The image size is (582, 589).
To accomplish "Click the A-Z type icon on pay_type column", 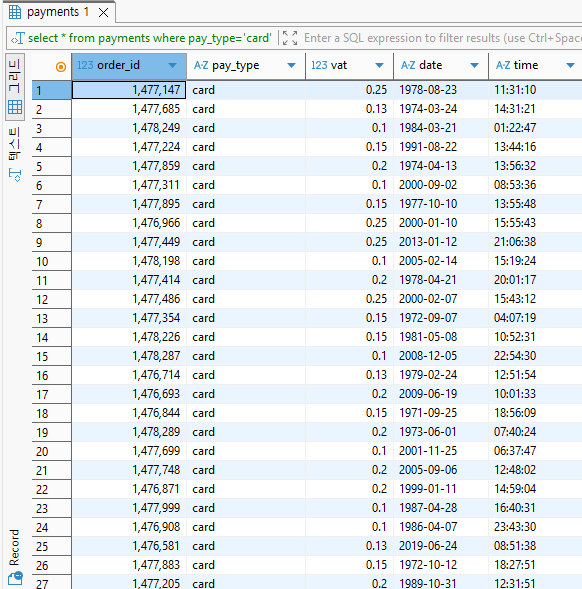I will point(201,65).
